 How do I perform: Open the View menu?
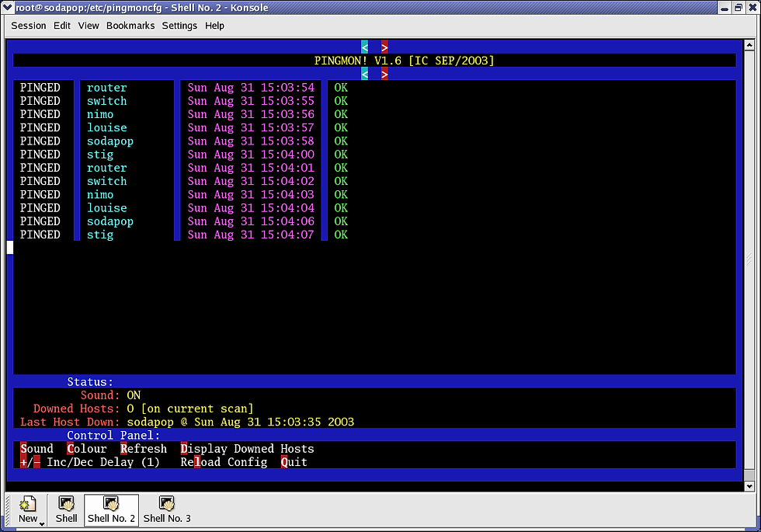[x=89, y=26]
